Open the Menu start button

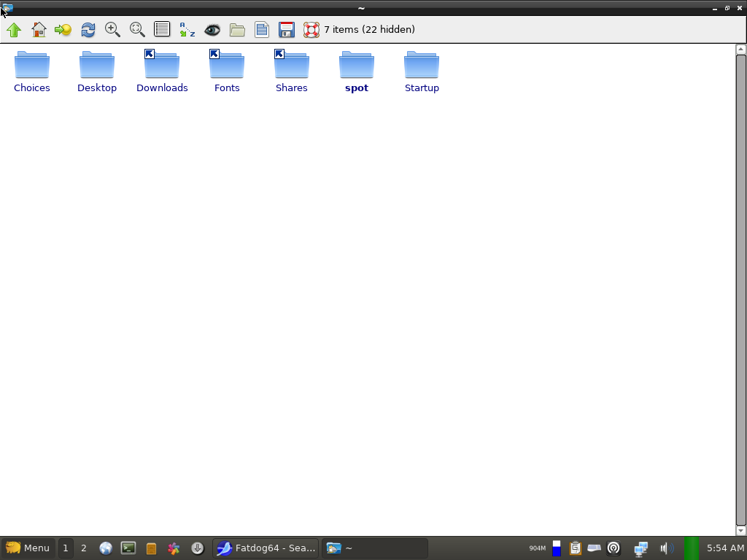pos(28,548)
